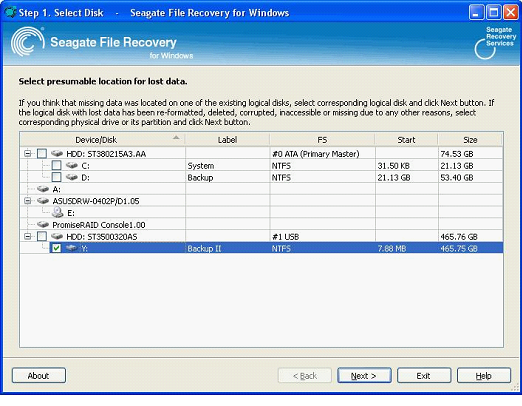Sort by the Size column header
Screen dimensions: 522x406
[470, 140]
